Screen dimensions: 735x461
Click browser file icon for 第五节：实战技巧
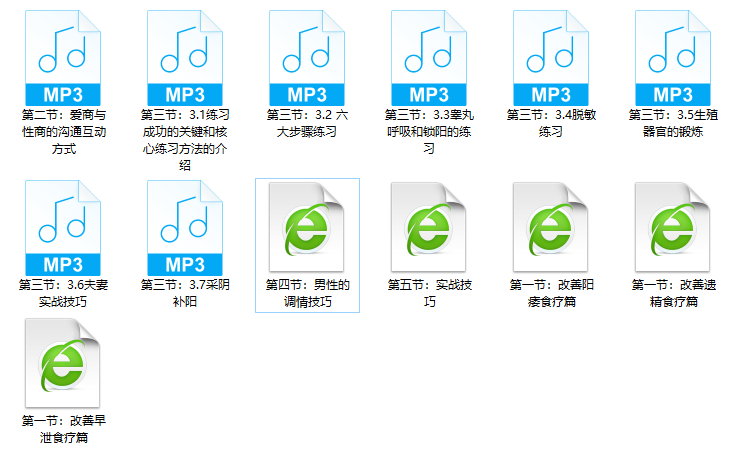429,227
